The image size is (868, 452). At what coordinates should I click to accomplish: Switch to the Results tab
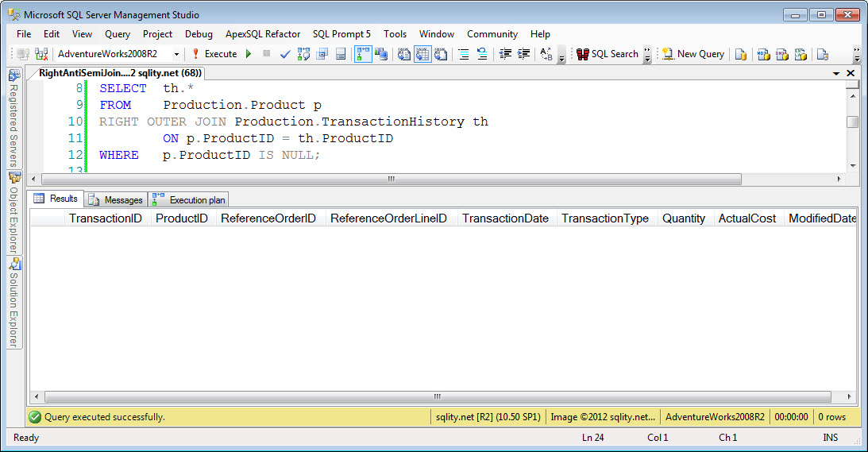point(56,199)
